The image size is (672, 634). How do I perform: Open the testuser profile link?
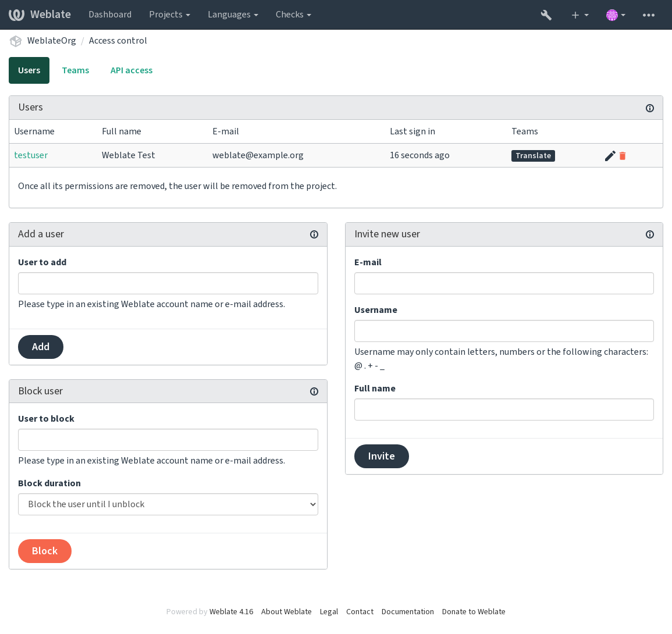coord(31,155)
